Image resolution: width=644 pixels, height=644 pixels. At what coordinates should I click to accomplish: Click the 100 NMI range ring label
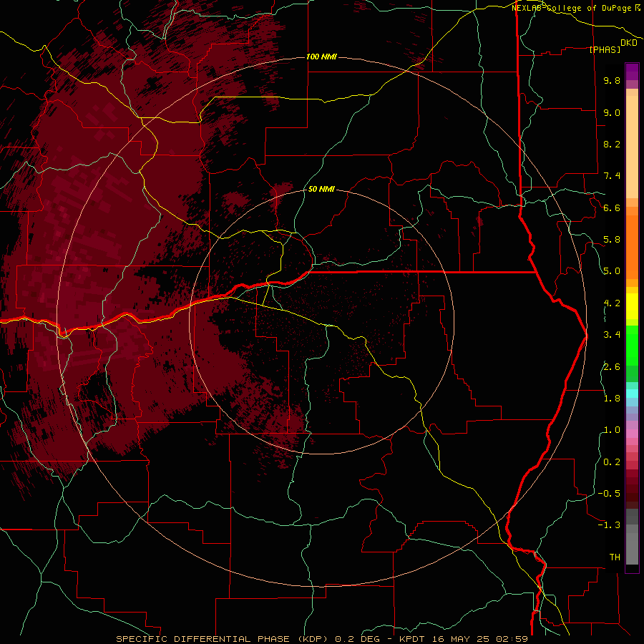pyautogui.click(x=321, y=57)
